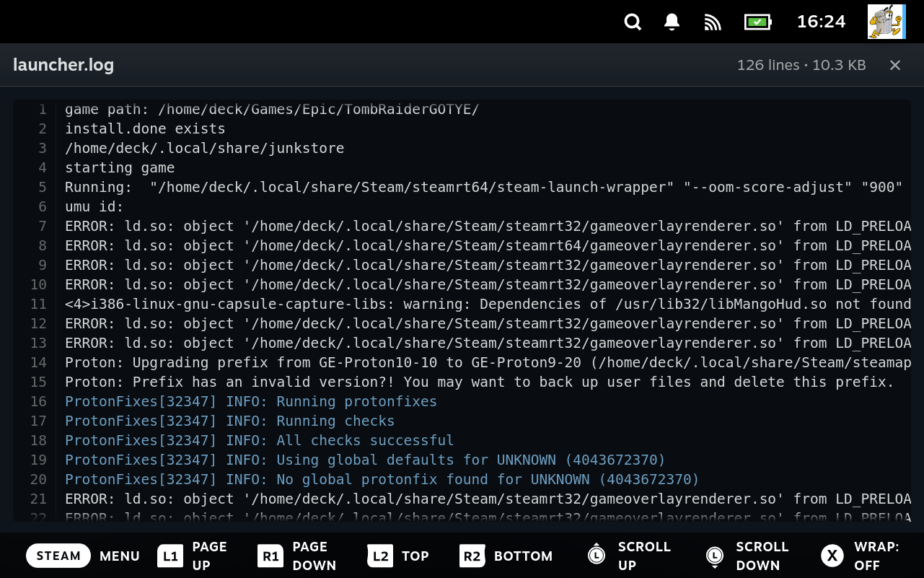The width and height of the screenshot is (924, 578).
Task: Select 'All checks successful' line
Action: (260, 440)
